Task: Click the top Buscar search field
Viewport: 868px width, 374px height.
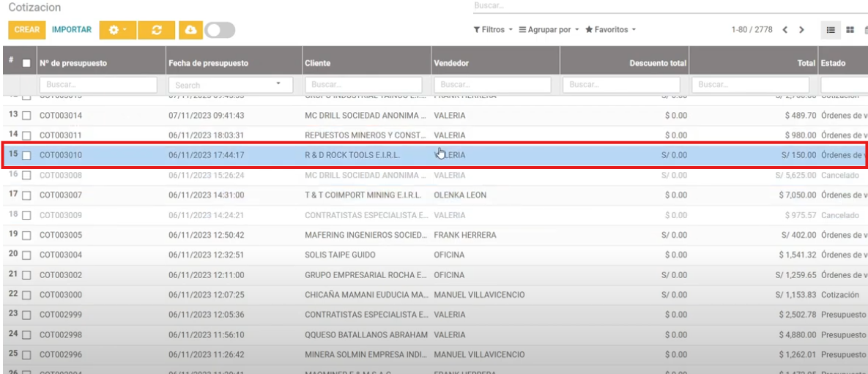Action: (669, 6)
